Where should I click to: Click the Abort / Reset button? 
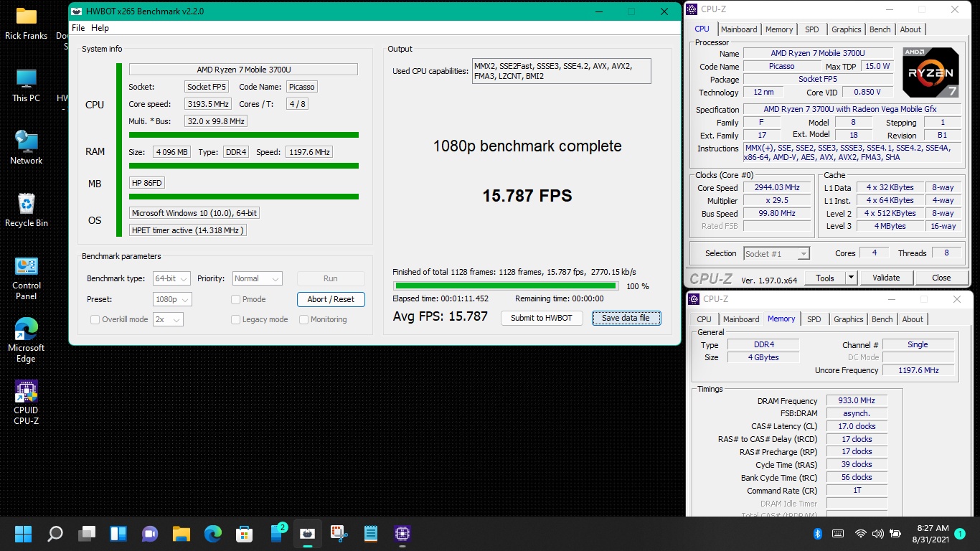coord(331,299)
